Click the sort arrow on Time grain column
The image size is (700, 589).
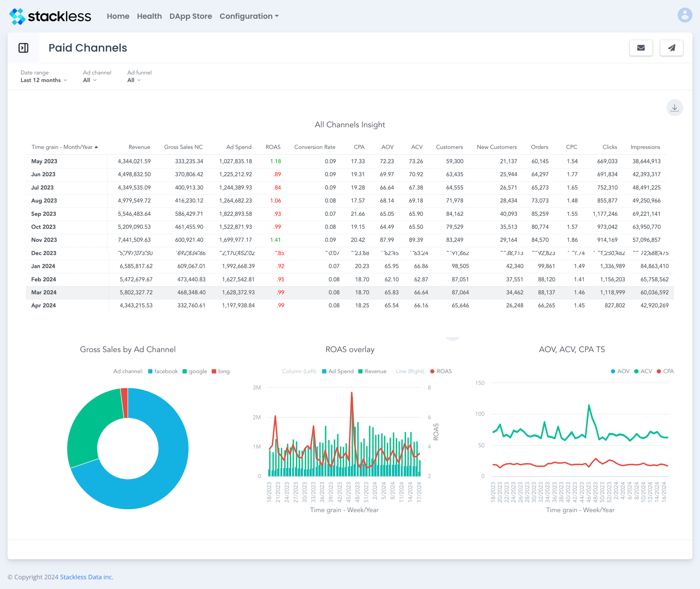[x=97, y=147]
